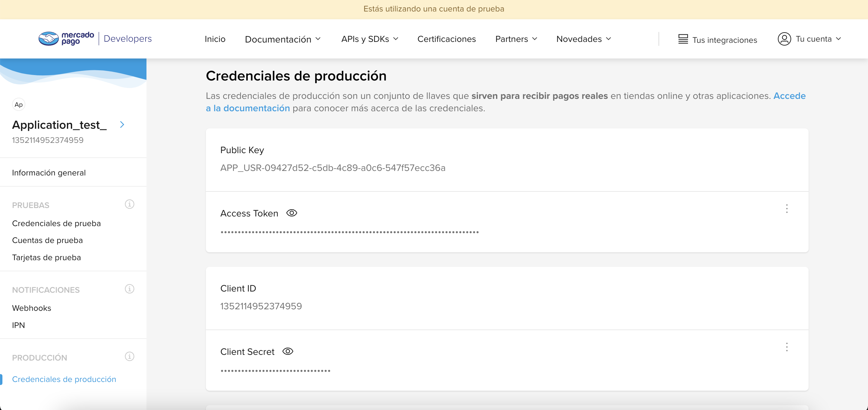Navigate to Credenciales de prueba section
The image size is (868, 410).
(56, 223)
